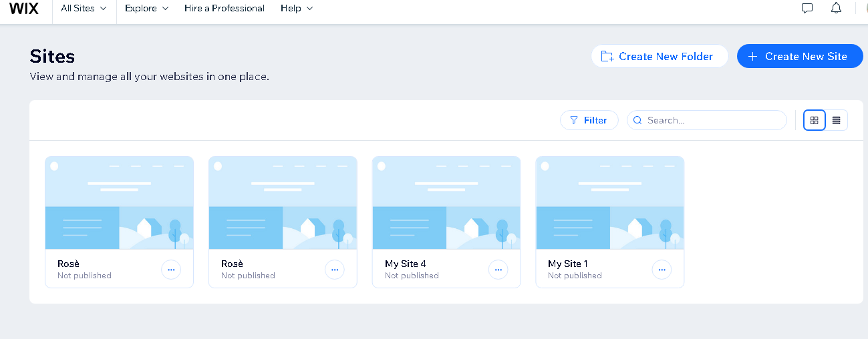The height and width of the screenshot is (339, 868).
Task: Open more actions for My Site 1
Action: pyautogui.click(x=662, y=270)
